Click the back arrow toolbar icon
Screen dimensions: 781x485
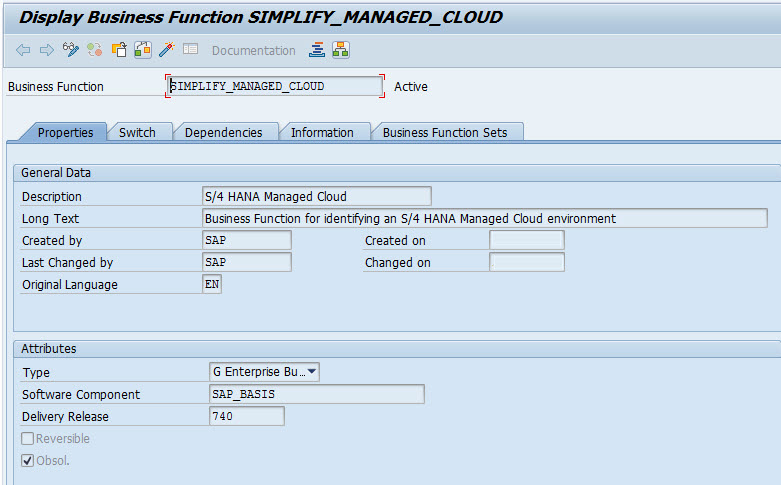(x=23, y=50)
